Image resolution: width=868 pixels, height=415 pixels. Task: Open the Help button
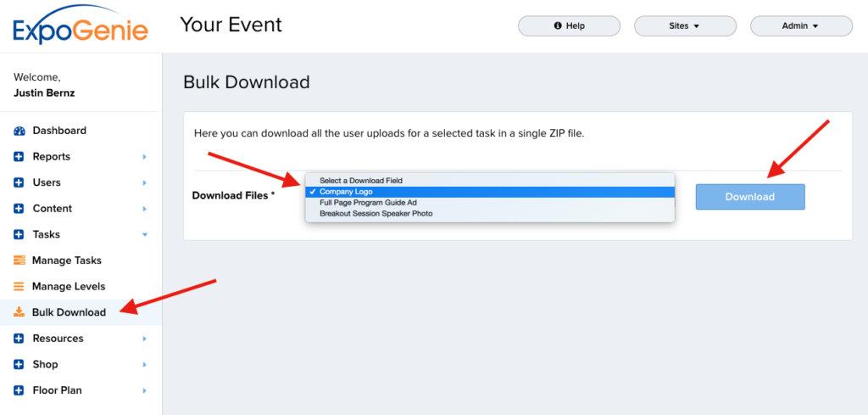coord(570,26)
